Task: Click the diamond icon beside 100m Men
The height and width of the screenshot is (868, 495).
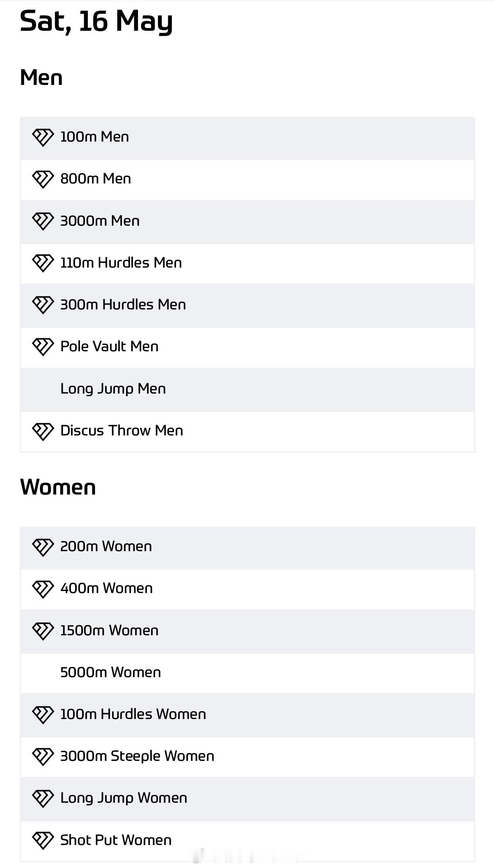Action: click(x=43, y=137)
